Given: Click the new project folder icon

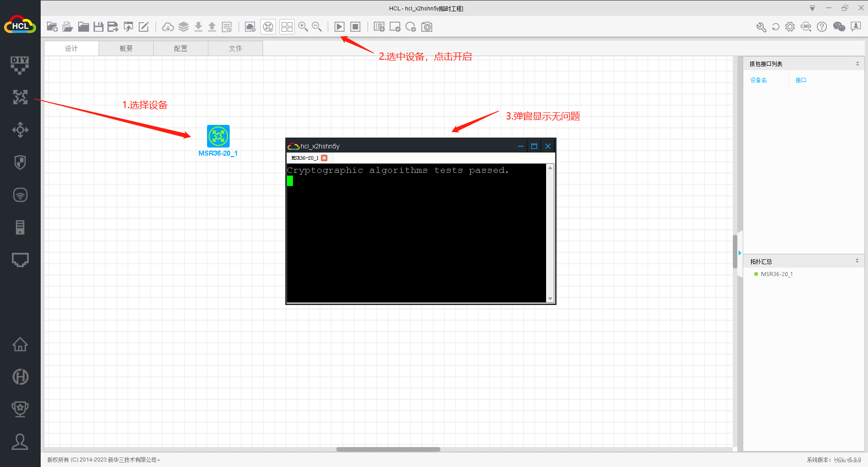Looking at the screenshot, I should click(x=52, y=27).
